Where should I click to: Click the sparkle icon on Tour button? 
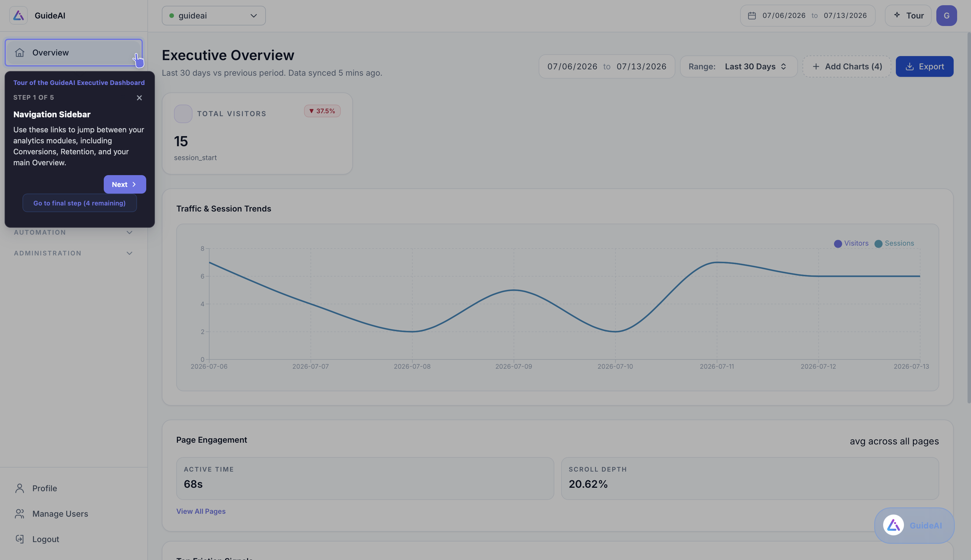click(x=897, y=15)
